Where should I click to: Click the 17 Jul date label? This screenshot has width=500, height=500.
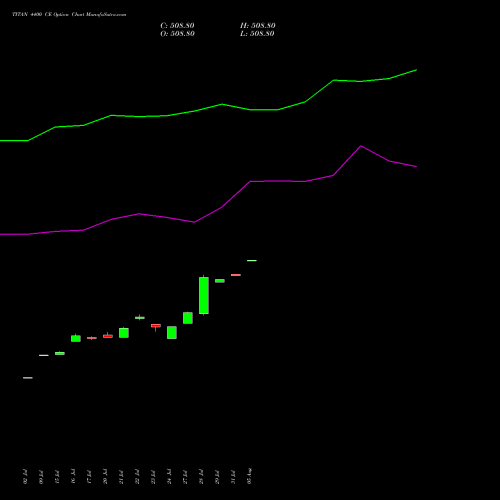tap(89, 477)
